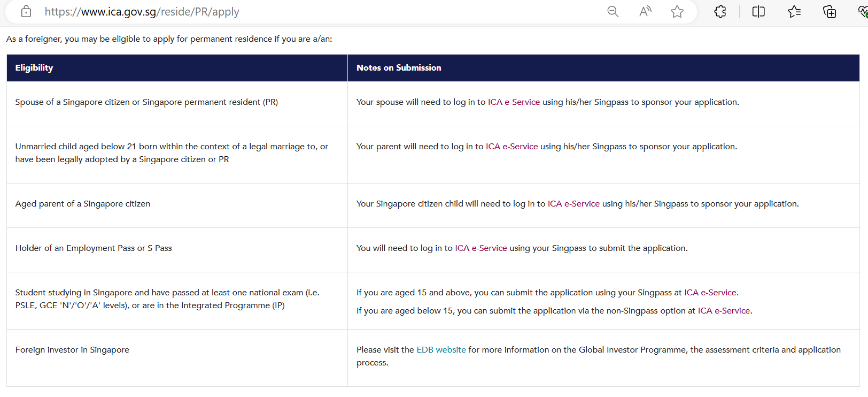Open the Favorites list icon
The image size is (868, 397).
point(794,11)
